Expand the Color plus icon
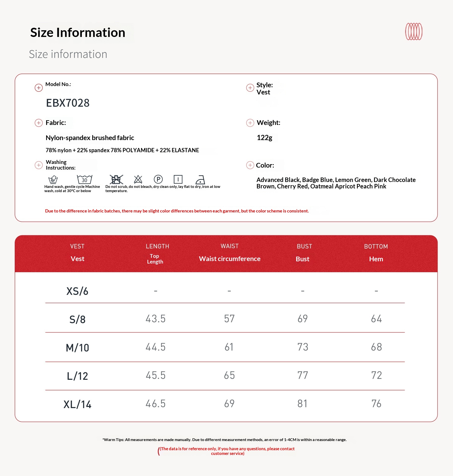The height and width of the screenshot is (476, 453). tap(250, 165)
